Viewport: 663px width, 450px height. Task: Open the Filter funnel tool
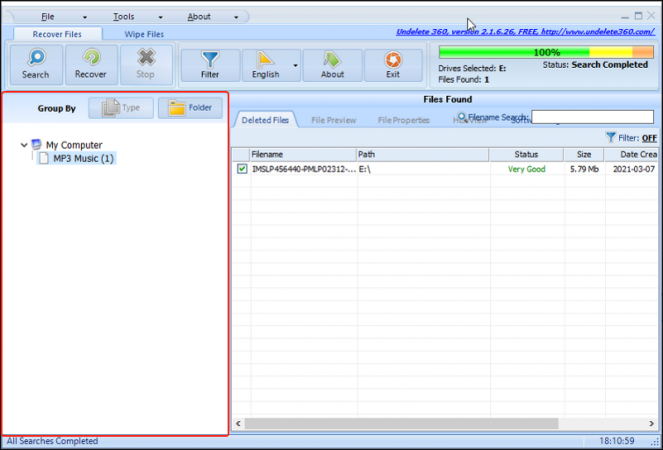pyautogui.click(x=210, y=59)
